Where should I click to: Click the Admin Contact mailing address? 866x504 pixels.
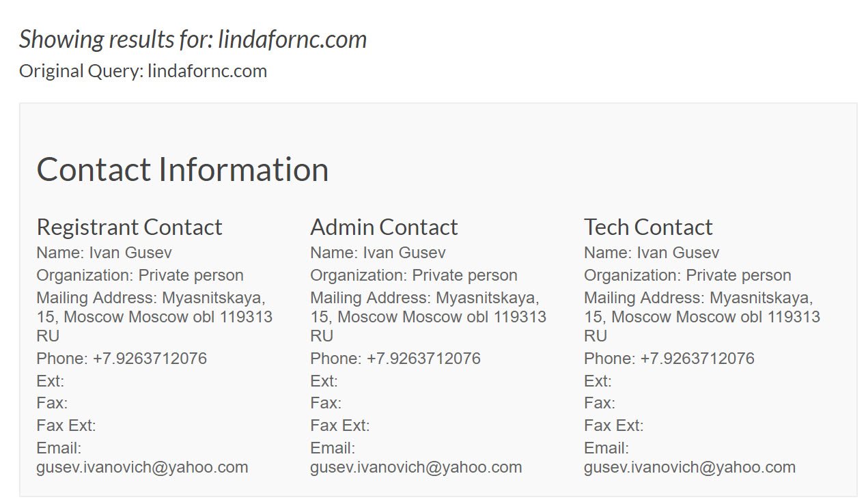[428, 317]
